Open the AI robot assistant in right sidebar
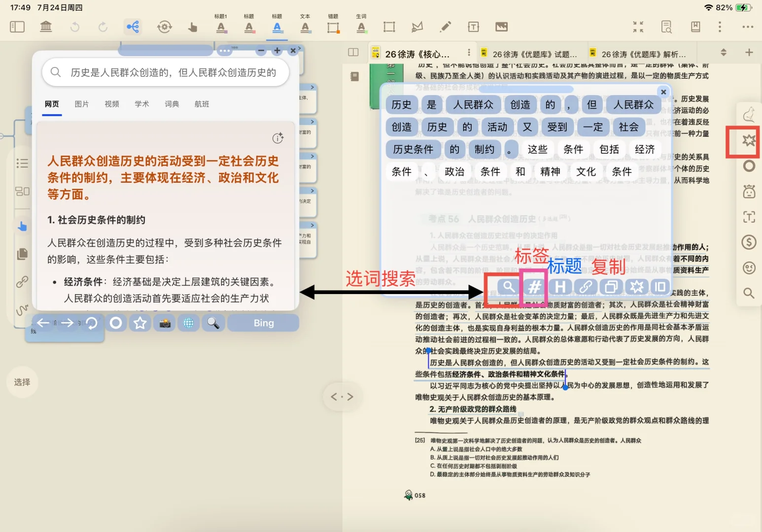This screenshot has width=762, height=532. (x=749, y=191)
